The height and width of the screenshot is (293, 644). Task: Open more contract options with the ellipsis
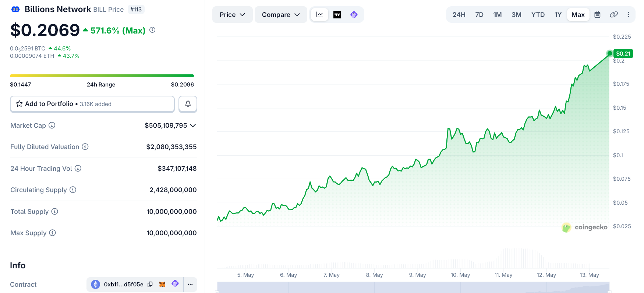click(x=190, y=284)
